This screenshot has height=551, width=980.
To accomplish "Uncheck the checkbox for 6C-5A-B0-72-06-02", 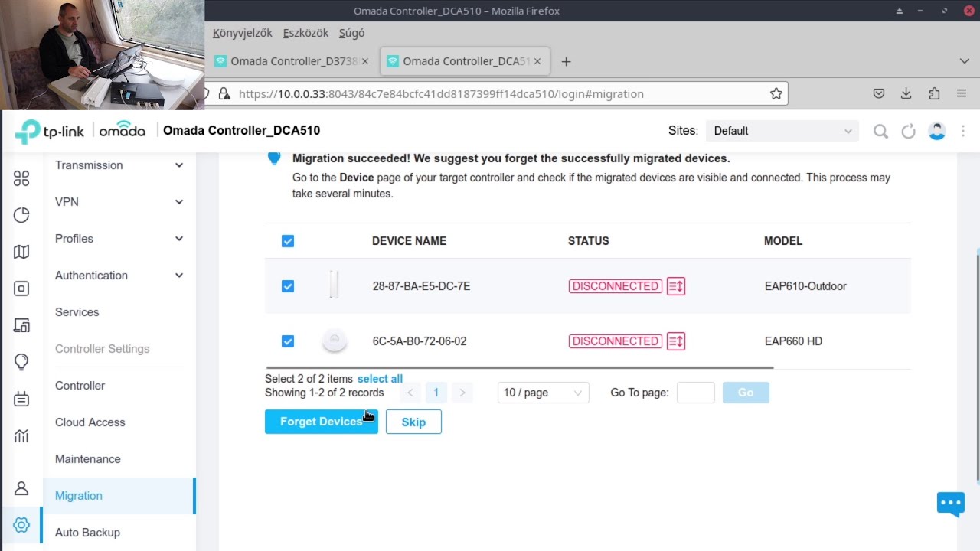I will [288, 341].
